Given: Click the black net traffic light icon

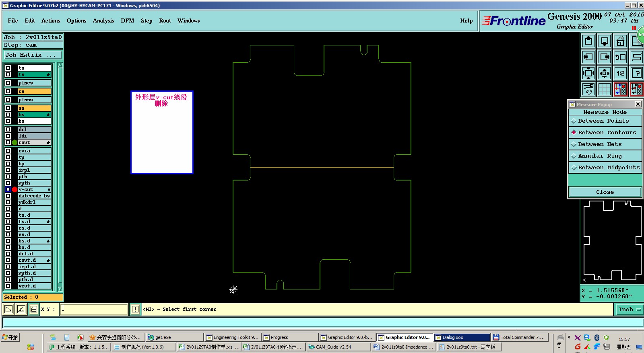Looking at the screenshot, I should pos(636,89).
